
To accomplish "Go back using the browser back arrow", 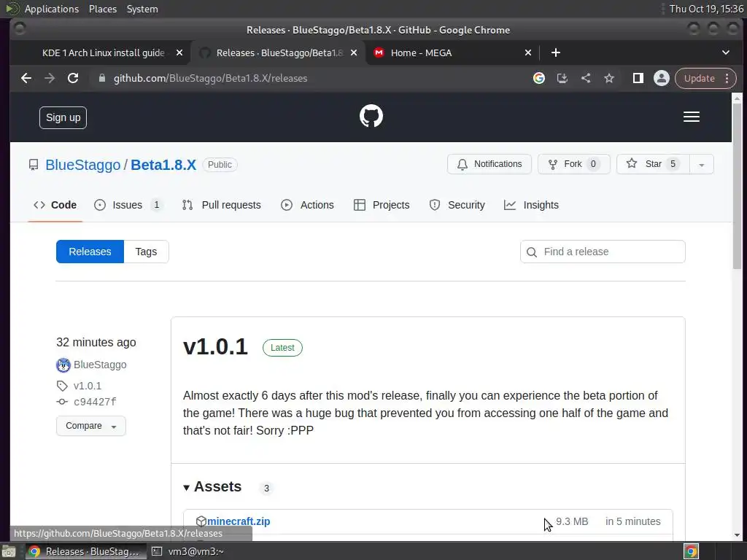I will 26,78.
